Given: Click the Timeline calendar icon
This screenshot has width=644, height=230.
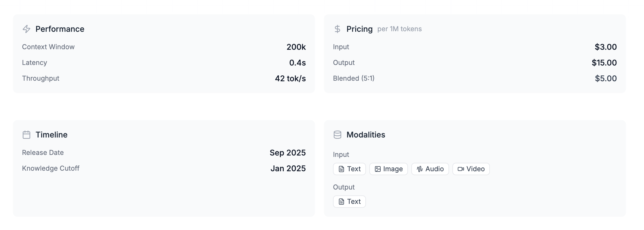Looking at the screenshot, I should [x=26, y=135].
